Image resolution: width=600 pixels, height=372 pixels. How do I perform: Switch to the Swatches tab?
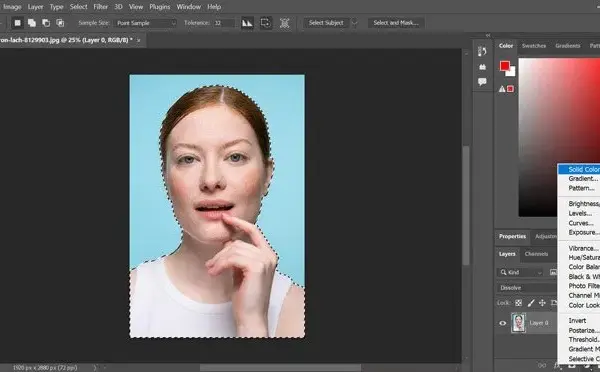pos(534,46)
